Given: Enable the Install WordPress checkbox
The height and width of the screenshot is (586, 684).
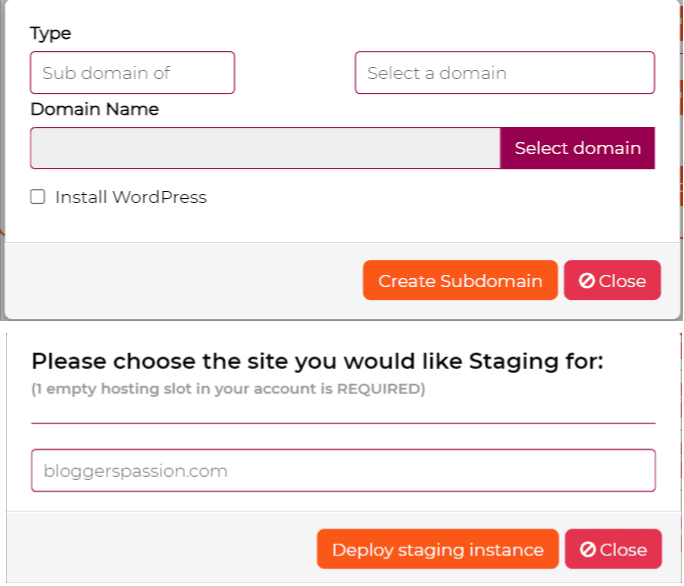Looking at the screenshot, I should coord(38,197).
